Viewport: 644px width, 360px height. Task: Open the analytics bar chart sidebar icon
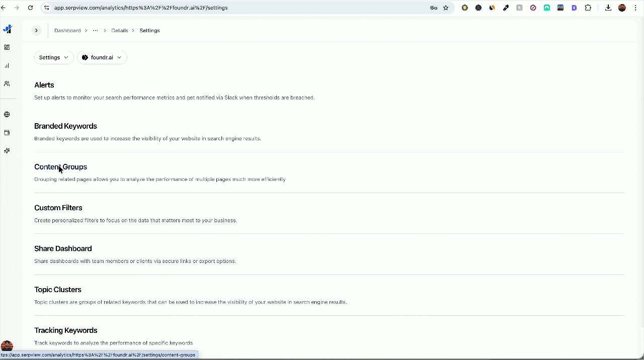(7, 65)
